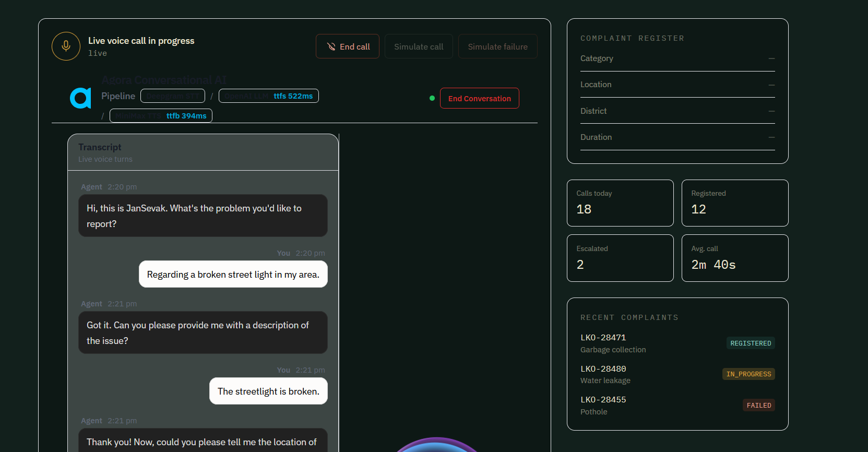Open complaint LKO-28480 Water leakage
This screenshot has height=452, width=868.
677,374
